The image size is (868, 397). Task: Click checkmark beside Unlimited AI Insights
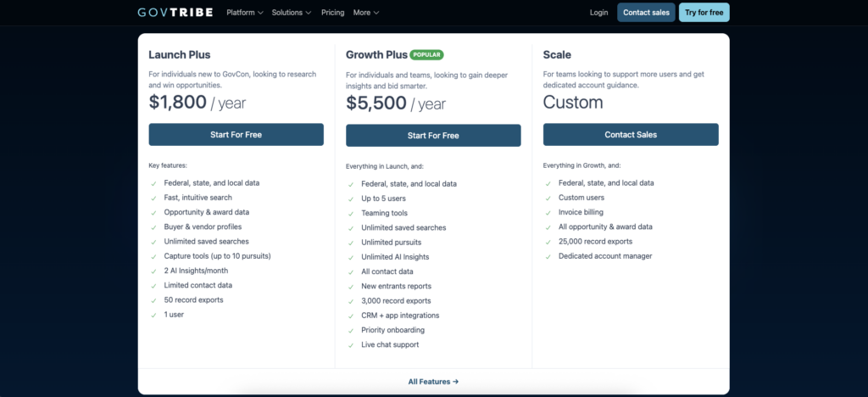click(350, 257)
